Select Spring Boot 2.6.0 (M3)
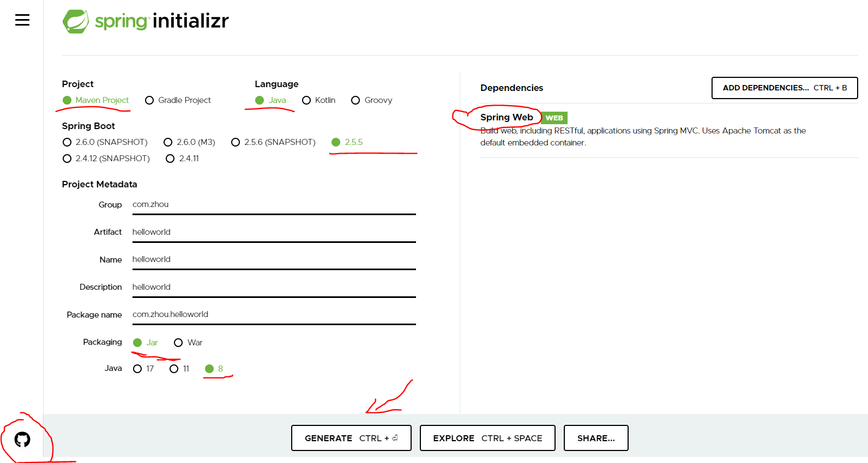868x463 pixels. coord(189,142)
